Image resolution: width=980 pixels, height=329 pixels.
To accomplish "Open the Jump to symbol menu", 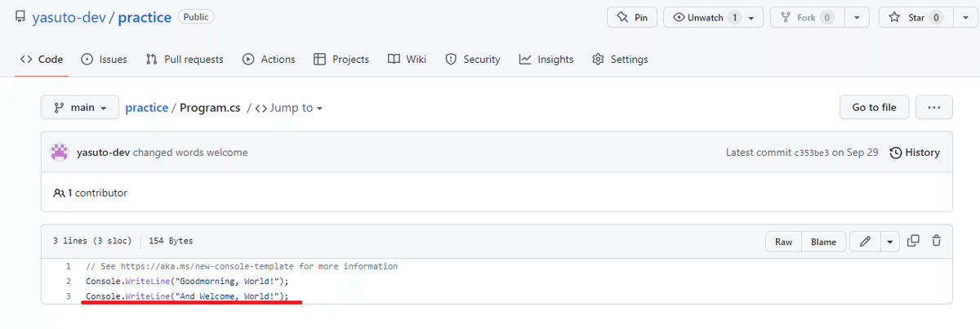I will point(290,108).
